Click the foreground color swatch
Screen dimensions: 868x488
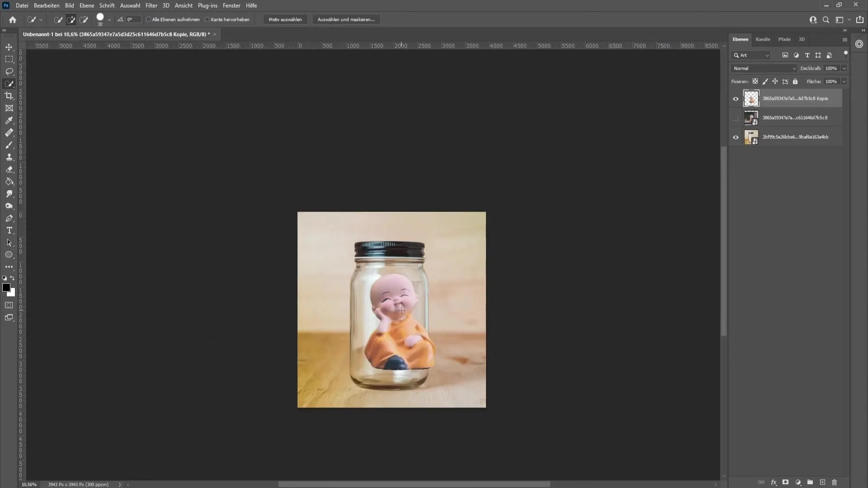click(6, 288)
